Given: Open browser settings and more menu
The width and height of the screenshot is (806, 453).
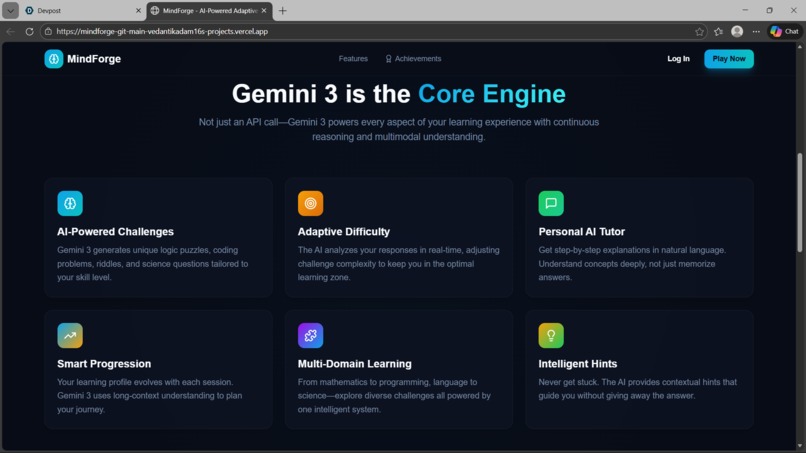Looking at the screenshot, I should pyautogui.click(x=756, y=31).
